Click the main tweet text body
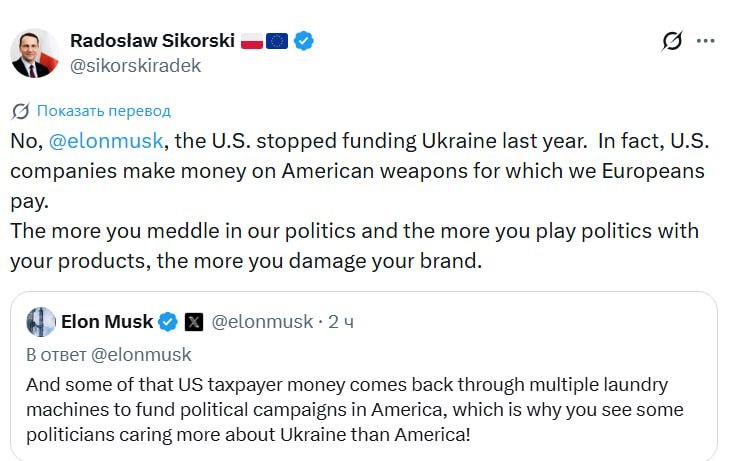 [x=360, y=201]
